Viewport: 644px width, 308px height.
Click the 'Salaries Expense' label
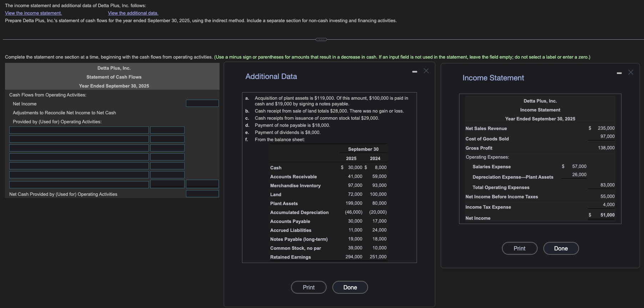coord(492,167)
